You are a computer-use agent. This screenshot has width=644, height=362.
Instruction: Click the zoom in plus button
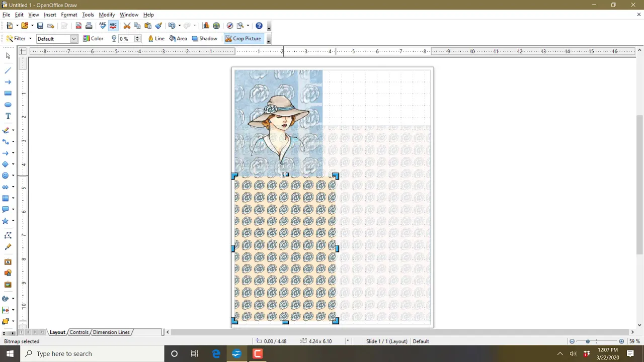pos(621,341)
